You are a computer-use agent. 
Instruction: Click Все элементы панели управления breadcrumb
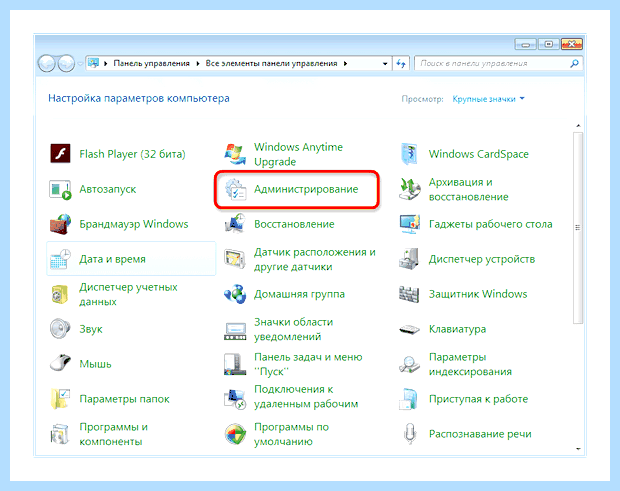271,63
